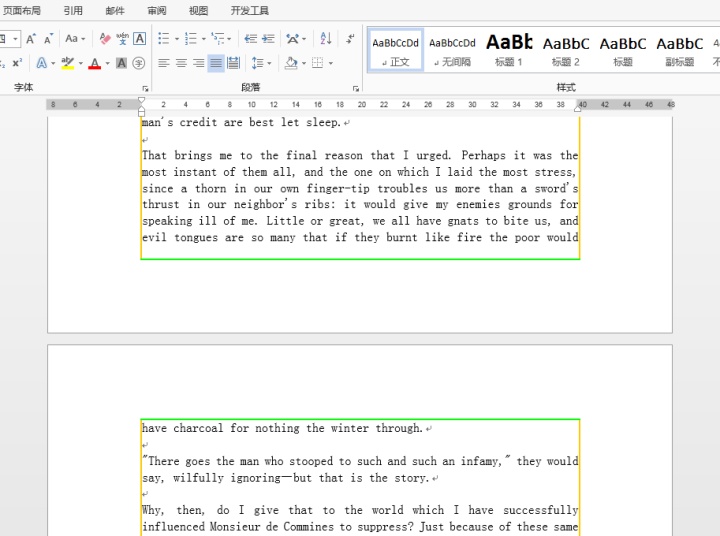
Task: Apply numbered list formatting
Action: (x=191, y=39)
